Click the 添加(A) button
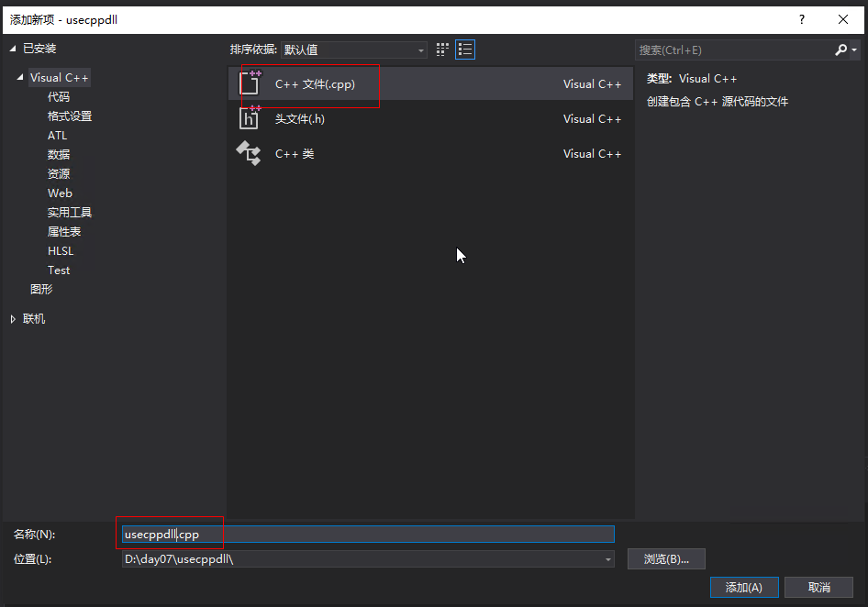This screenshot has width=868, height=607. point(744,588)
